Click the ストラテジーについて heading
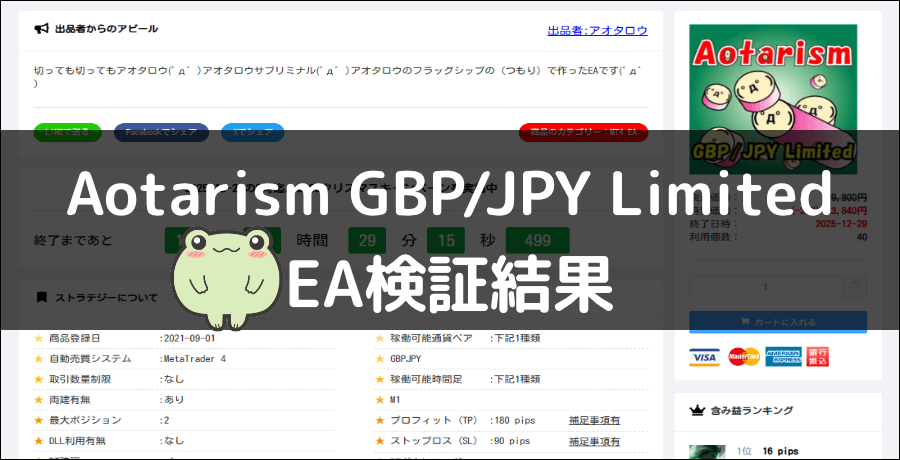The height and width of the screenshot is (460, 900). [x=106, y=297]
